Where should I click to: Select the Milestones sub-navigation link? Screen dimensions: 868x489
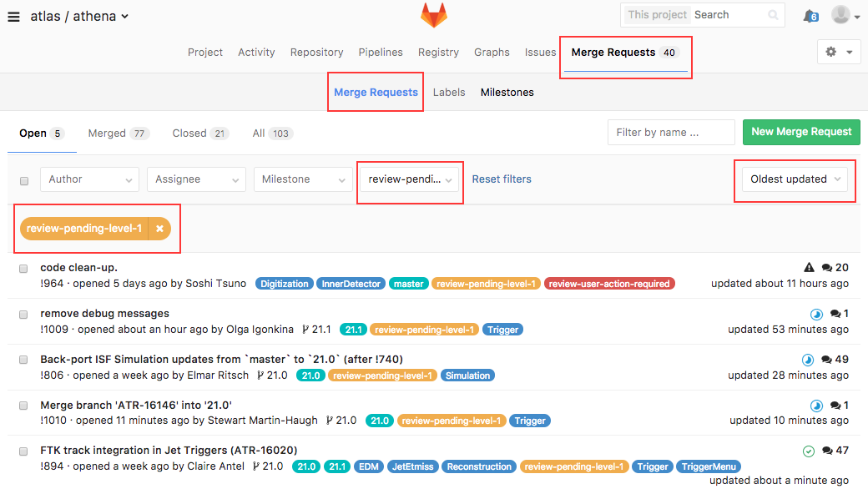pyautogui.click(x=507, y=93)
